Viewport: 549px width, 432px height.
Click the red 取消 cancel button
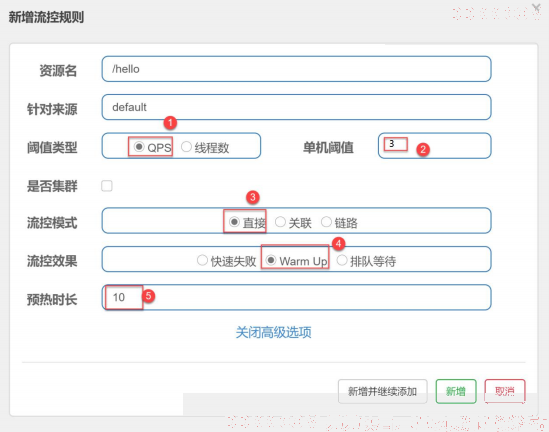[505, 391]
